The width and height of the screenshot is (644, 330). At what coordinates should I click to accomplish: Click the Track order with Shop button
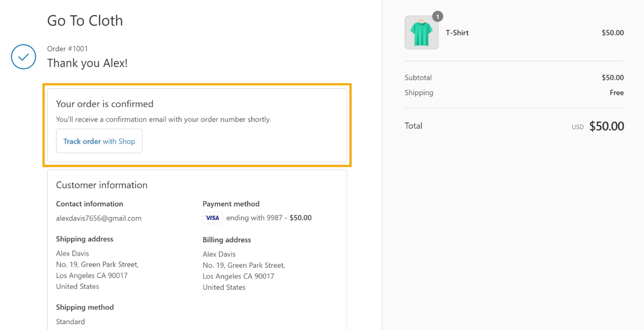click(99, 141)
